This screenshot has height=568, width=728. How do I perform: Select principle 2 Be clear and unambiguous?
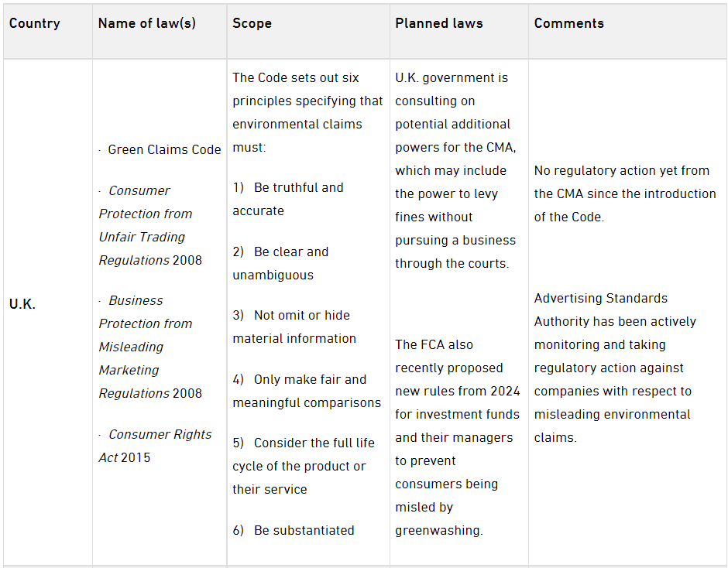(x=280, y=263)
